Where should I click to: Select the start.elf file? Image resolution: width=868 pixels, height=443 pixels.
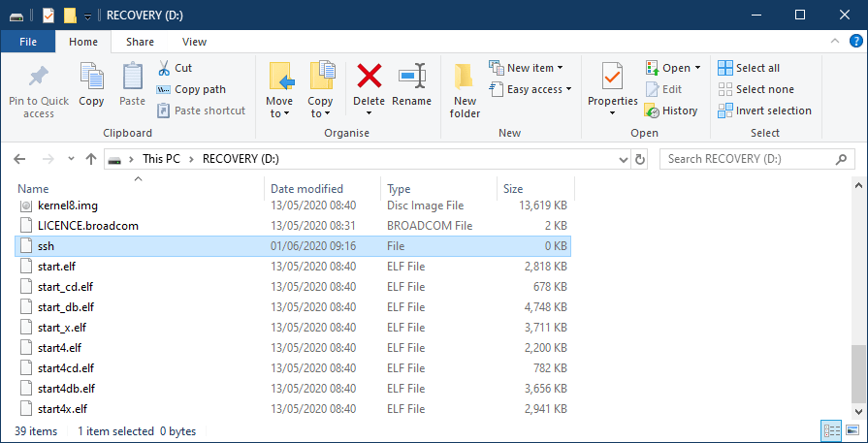tap(292, 267)
